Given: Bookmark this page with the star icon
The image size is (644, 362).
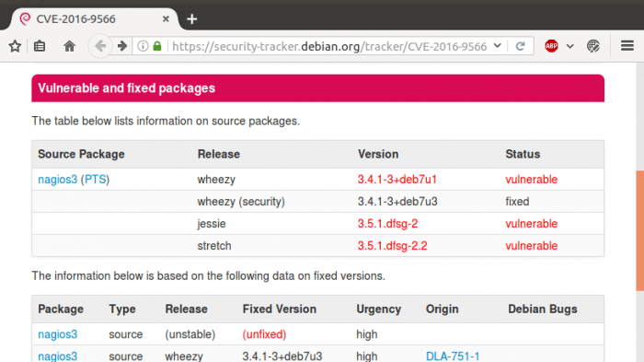Looking at the screenshot, I should (15, 46).
